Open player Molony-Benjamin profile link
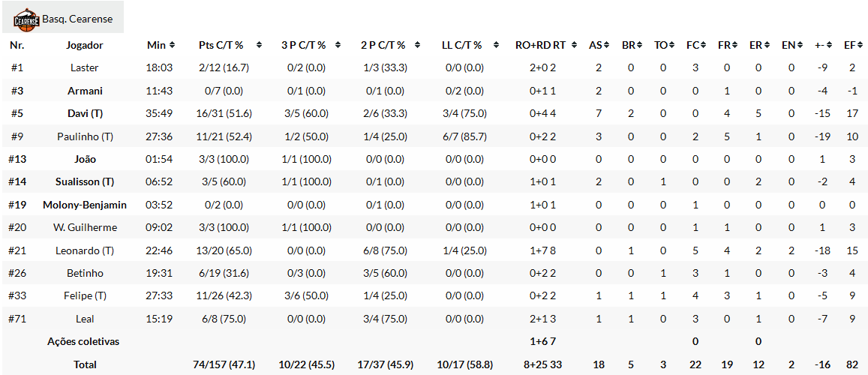Screen dimensions: 868x375 point(85,205)
